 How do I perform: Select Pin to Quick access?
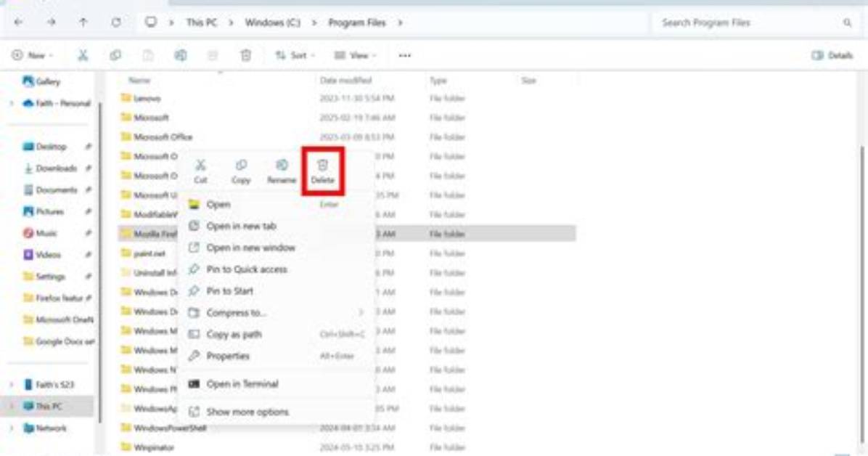point(276,269)
